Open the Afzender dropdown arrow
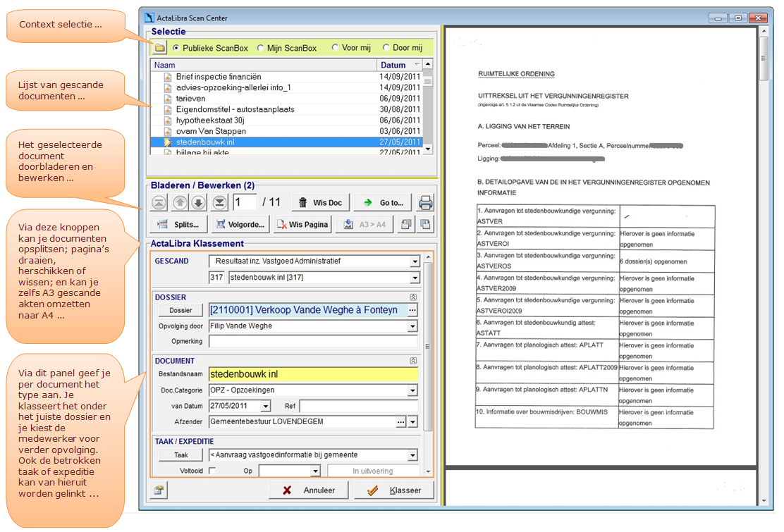The image size is (784, 532). tap(412, 422)
